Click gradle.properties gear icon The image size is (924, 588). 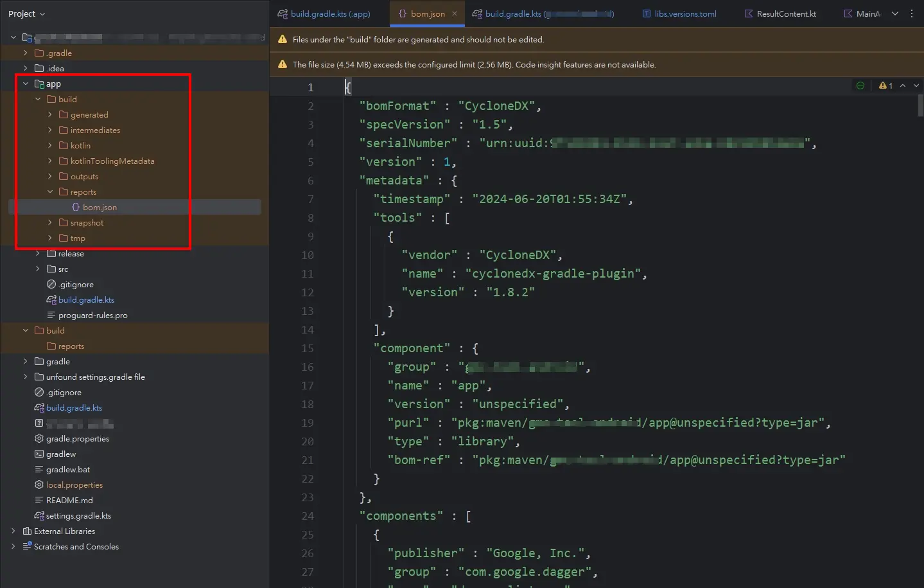tap(39, 438)
